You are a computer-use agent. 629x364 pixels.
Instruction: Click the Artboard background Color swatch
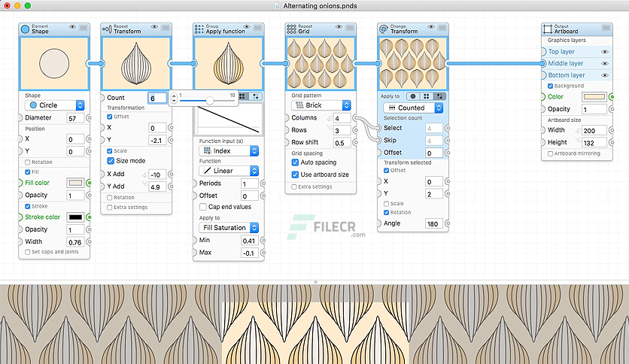click(x=594, y=96)
